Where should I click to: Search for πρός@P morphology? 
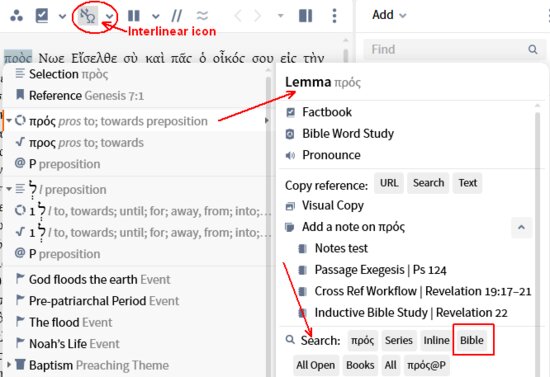[x=426, y=365]
